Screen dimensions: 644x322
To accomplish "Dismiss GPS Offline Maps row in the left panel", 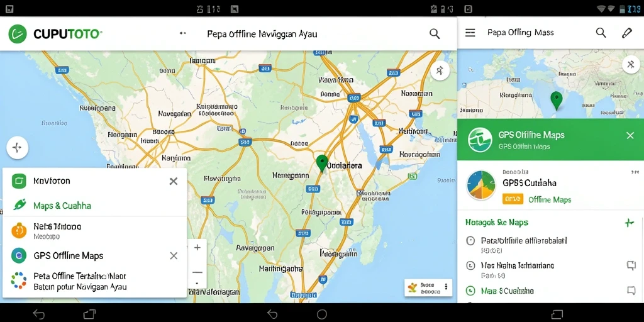I will pos(174,255).
